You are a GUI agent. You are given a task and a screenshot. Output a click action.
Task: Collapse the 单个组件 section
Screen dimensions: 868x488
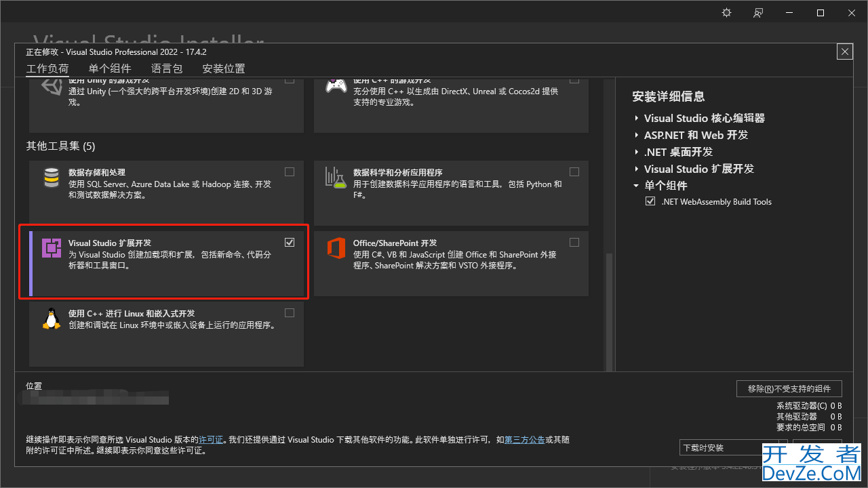(636, 186)
